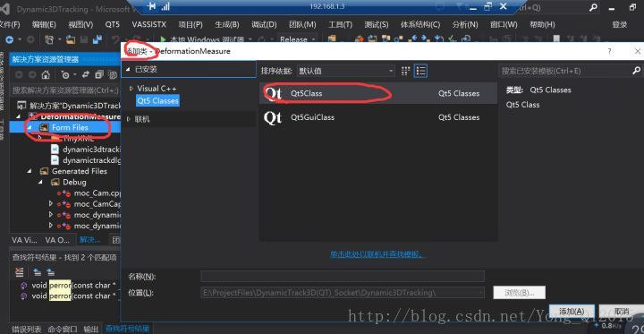This screenshot has width=644, height=334.
Task: Click open file folder toolbar icon
Action: [x=71, y=39]
